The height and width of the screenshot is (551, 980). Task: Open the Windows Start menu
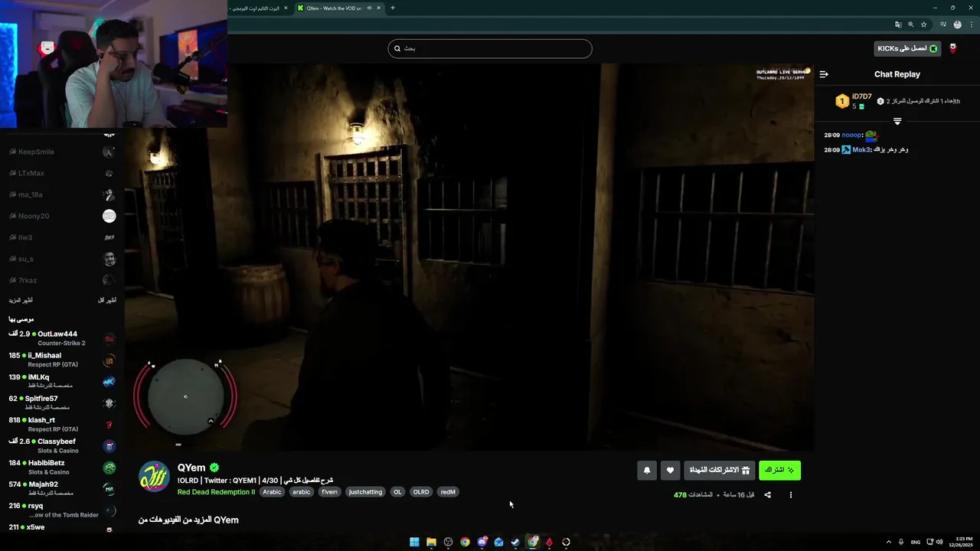[414, 542]
